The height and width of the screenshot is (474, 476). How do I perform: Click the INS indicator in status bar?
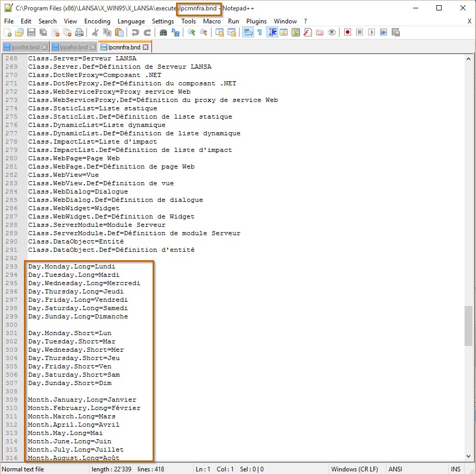(x=456, y=469)
